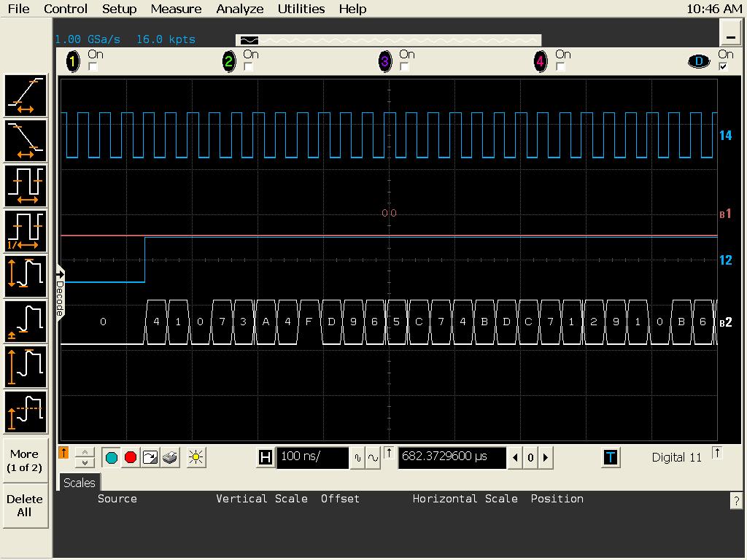Viewport: 747px width, 560px height.
Task: Step horizontal position right with arrow
Action: pyautogui.click(x=545, y=458)
